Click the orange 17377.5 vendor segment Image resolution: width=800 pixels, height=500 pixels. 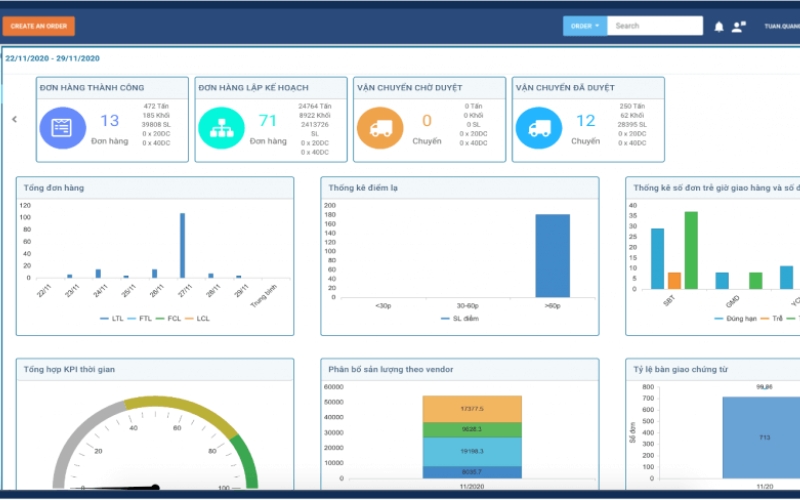point(472,409)
